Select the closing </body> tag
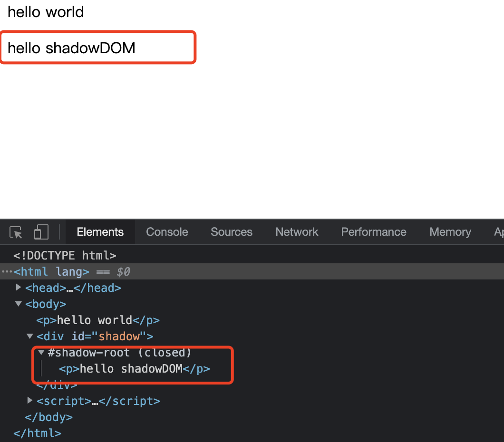 pyautogui.click(x=49, y=417)
